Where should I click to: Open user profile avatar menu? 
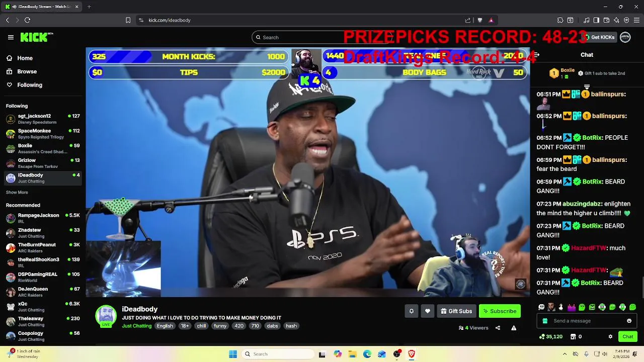[625, 37]
